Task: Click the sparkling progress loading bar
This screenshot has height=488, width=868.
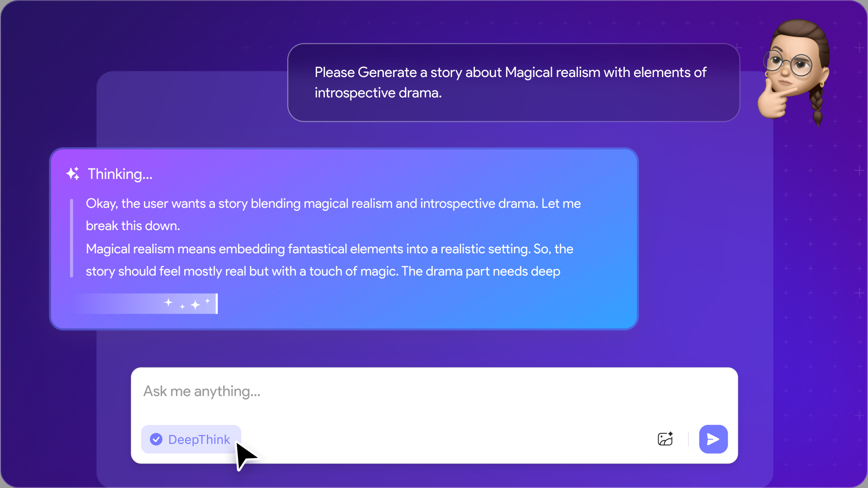Action: 144,304
